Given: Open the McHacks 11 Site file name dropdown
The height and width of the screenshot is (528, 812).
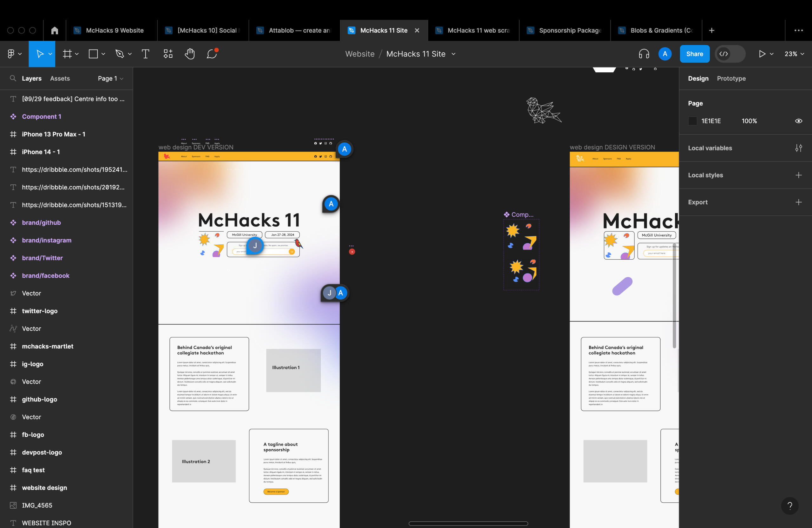Looking at the screenshot, I should point(454,54).
